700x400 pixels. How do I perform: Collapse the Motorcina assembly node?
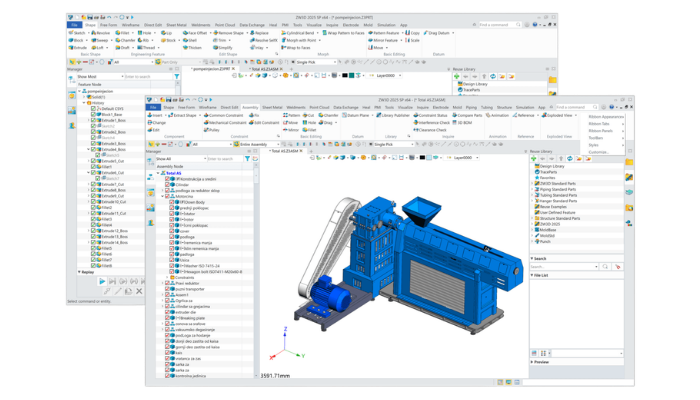[x=163, y=196]
